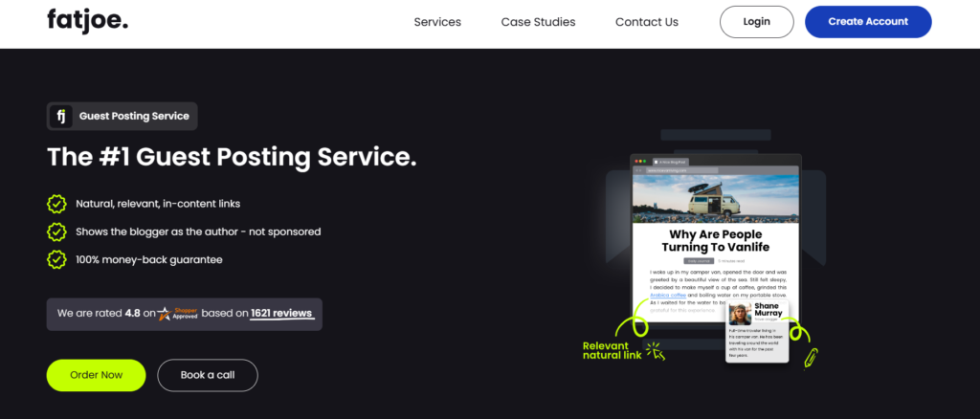Click check badge beside Shows the blogger as author
Screen dimensions: 980x419
click(56, 232)
